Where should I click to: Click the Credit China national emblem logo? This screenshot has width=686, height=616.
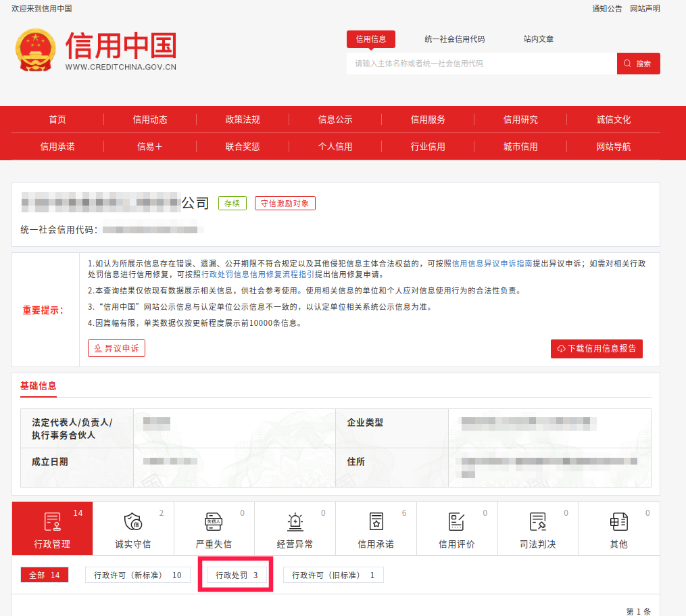click(x=35, y=50)
